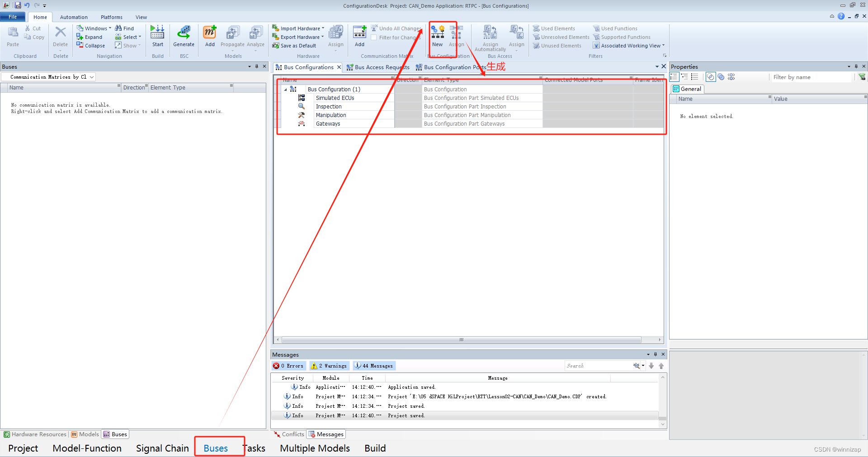Toggle the Filter for Changes checkbox
This screenshot has width=868, height=457.
pos(374,38)
